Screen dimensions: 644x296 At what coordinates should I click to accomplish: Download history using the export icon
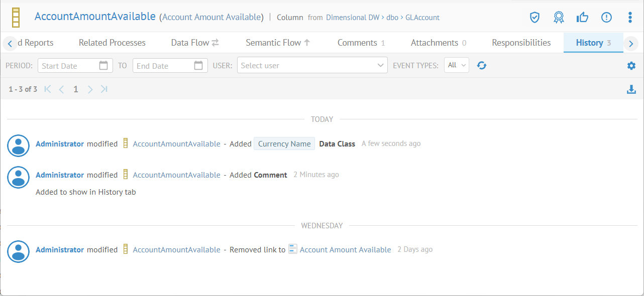click(x=631, y=89)
